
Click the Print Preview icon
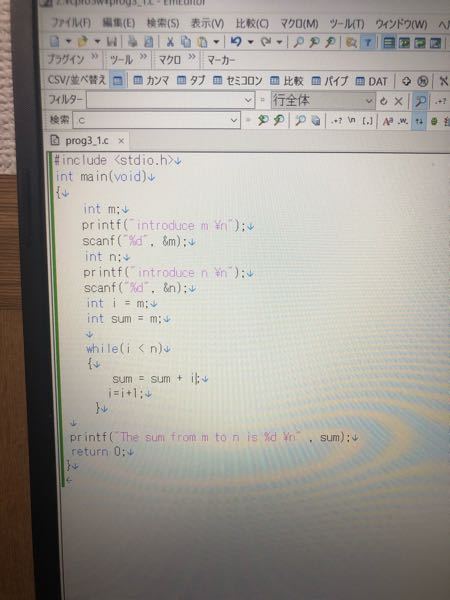pos(148,42)
